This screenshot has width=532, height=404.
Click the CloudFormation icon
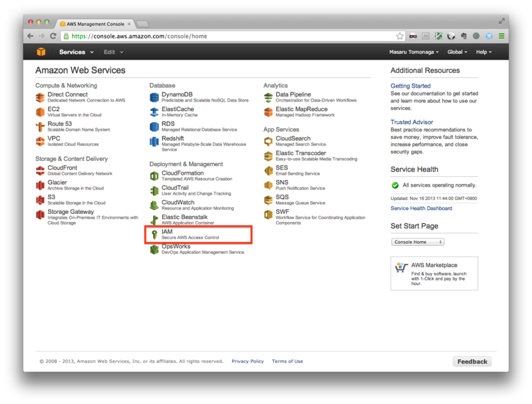pyautogui.click(x=154, y=176)
